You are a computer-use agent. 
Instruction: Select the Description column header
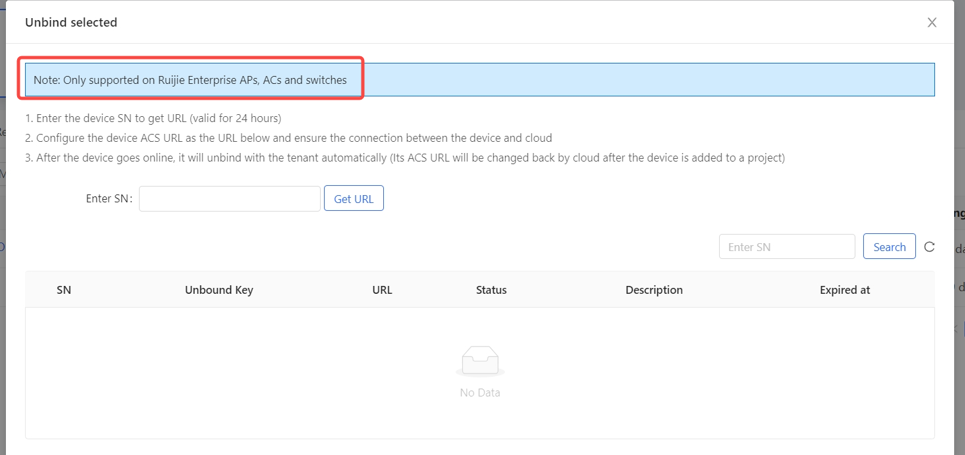[654, 290]
